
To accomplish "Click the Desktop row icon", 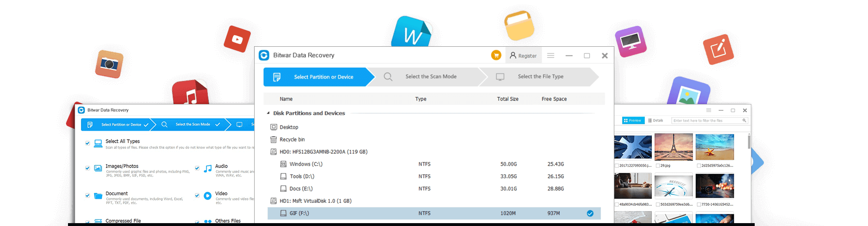I will click(273, 127).
